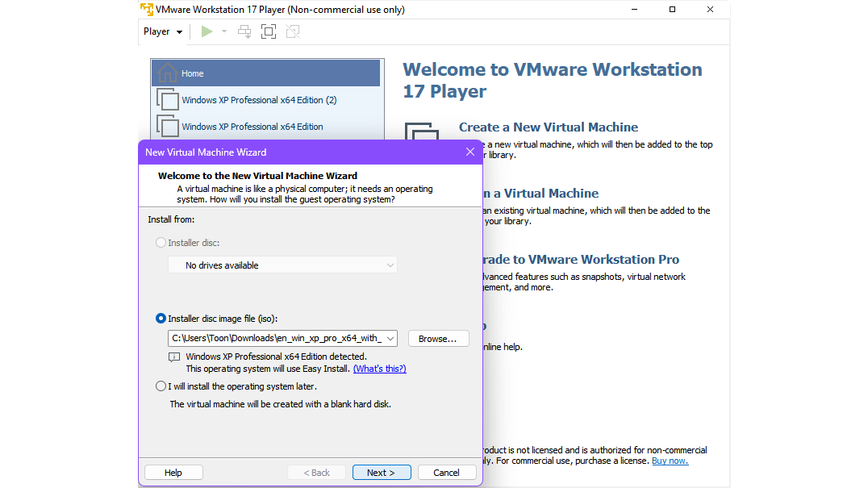The width and height of the screenshot is (868, 488).
Task: Click the Back button in wizard
Action: coord(317,473)
